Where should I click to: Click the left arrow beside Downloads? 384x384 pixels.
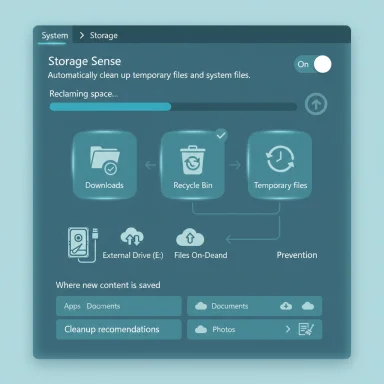point(150,165)
